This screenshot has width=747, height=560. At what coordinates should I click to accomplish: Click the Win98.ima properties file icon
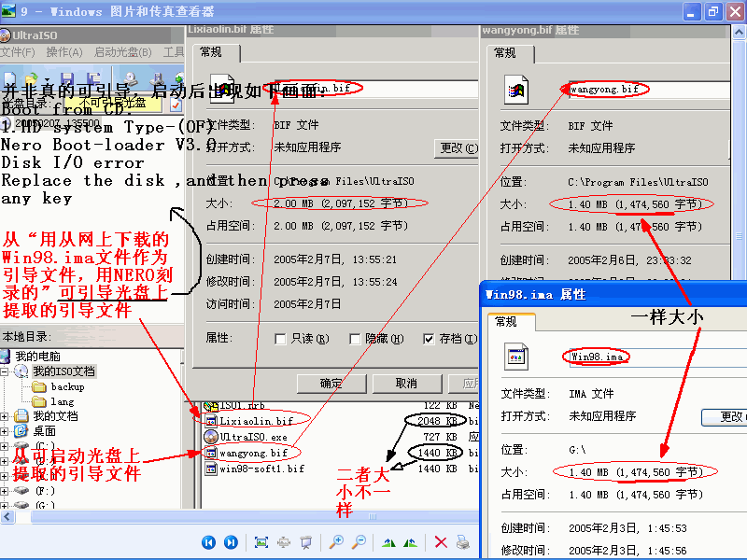516,357
